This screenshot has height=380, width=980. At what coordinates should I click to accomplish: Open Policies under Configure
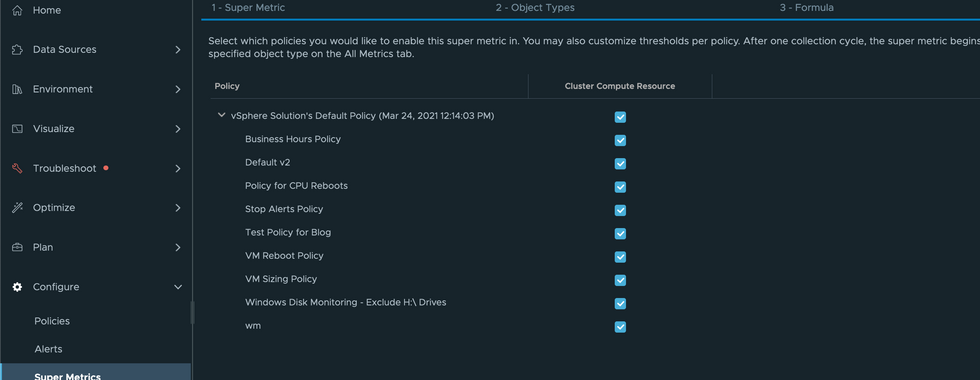coord(52,321)
